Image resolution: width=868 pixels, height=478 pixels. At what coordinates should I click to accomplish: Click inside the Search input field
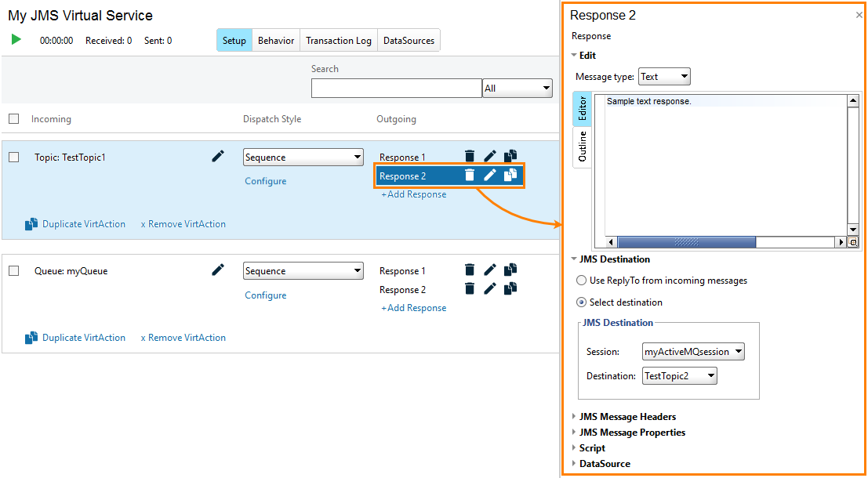[396, 88]
